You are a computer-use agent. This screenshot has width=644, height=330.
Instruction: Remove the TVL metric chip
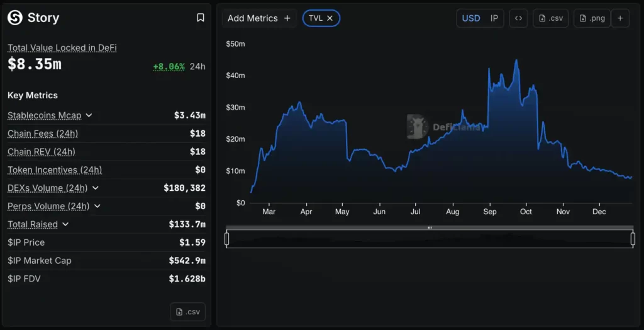[x=330, y=18]
